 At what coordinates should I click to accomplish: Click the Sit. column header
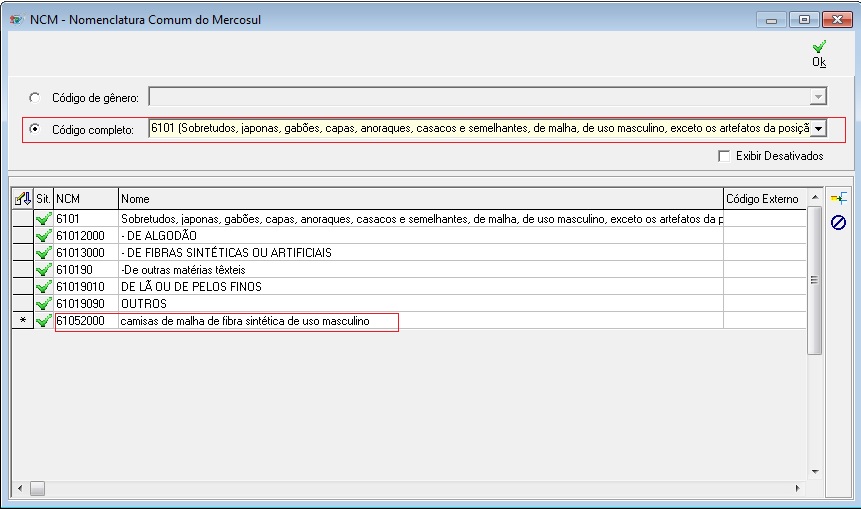point(43,199)
